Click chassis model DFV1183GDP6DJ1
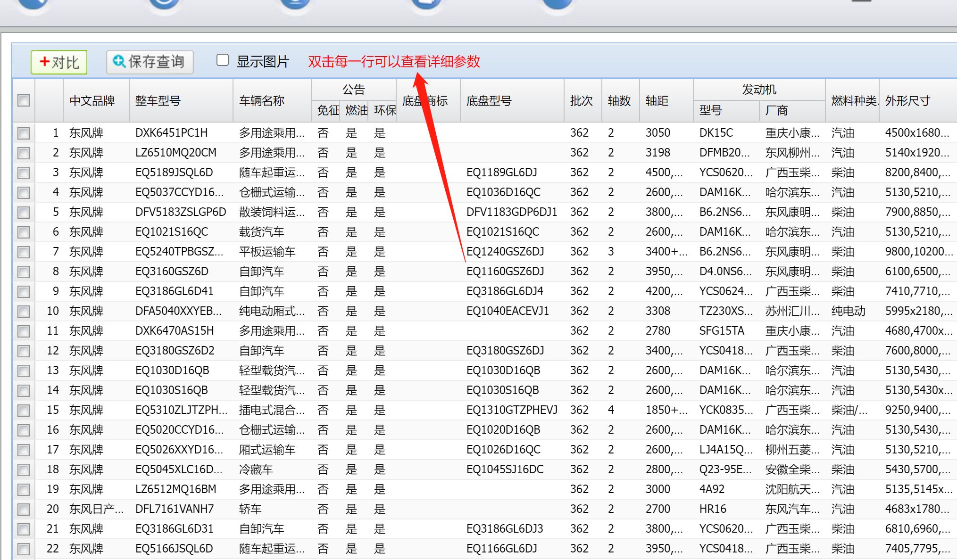 [512, 212]
